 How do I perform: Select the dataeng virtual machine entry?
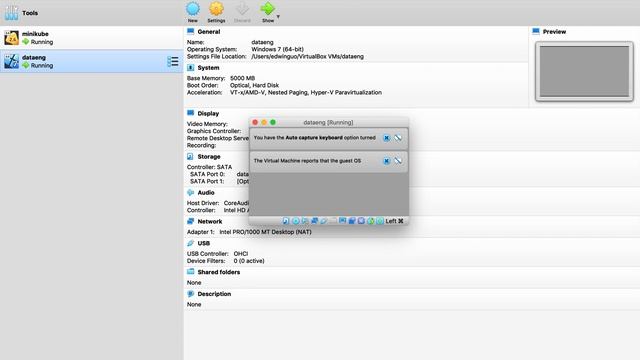coord(92,62)
